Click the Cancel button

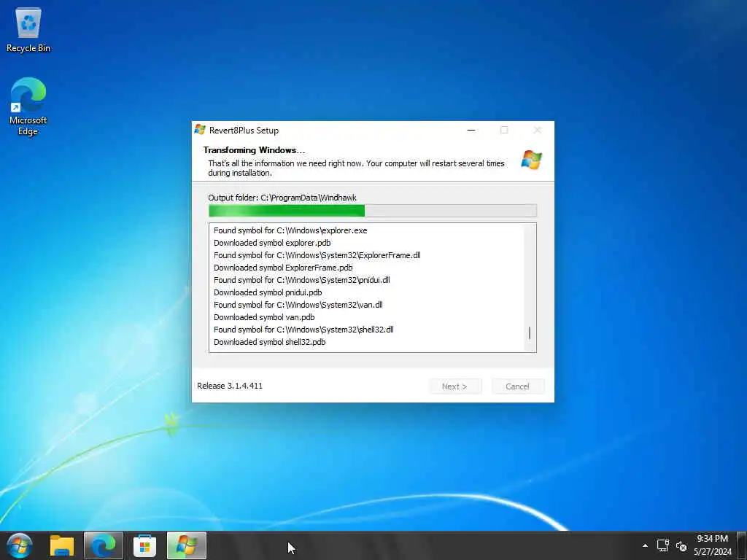click(517, 386)
